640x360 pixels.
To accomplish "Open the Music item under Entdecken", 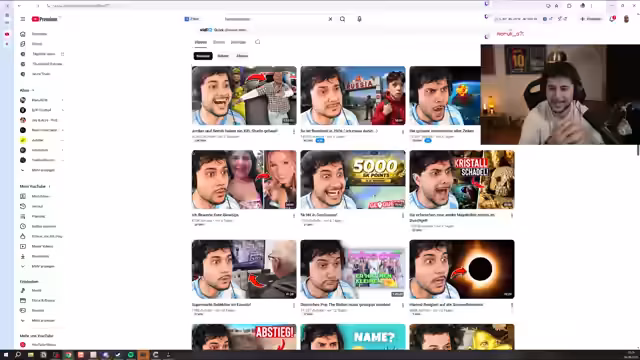I will [x=35, y=290].
